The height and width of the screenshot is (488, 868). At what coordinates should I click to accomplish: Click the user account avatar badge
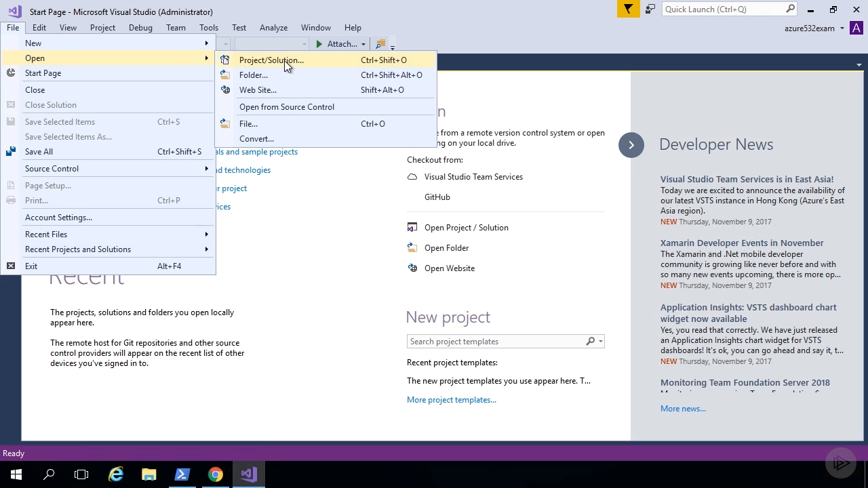coord(857,28)
